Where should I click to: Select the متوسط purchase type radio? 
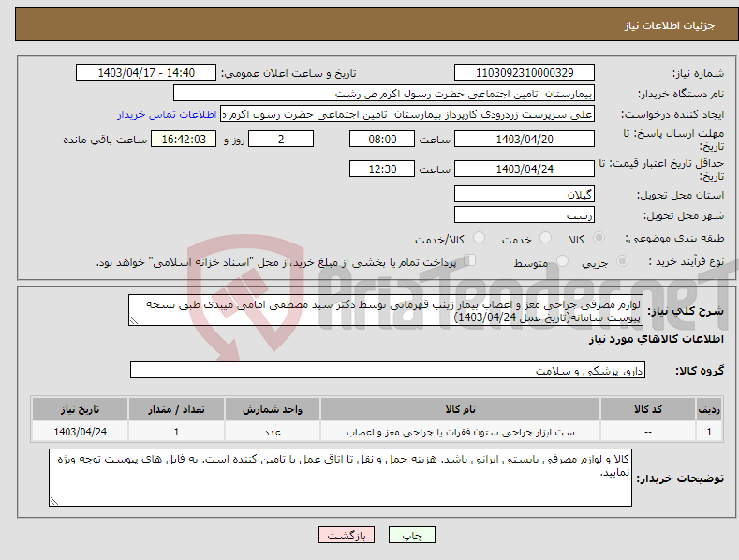tap(562, 261)
